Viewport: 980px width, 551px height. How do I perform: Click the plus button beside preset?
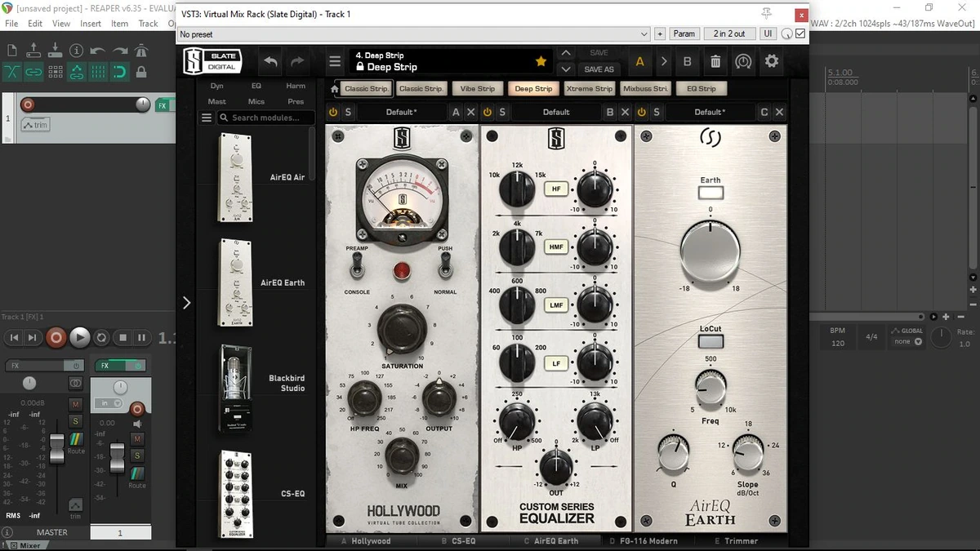click(660, 33)
